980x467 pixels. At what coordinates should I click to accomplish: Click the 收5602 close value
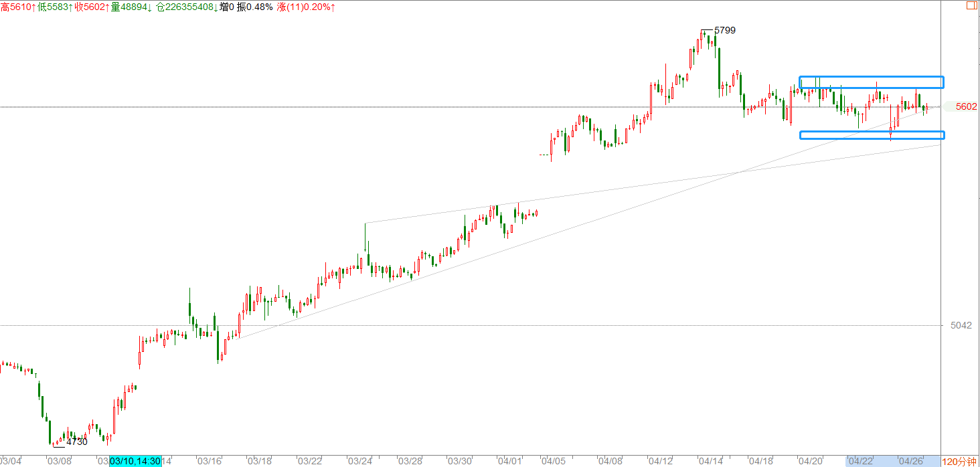coord(91,6)
